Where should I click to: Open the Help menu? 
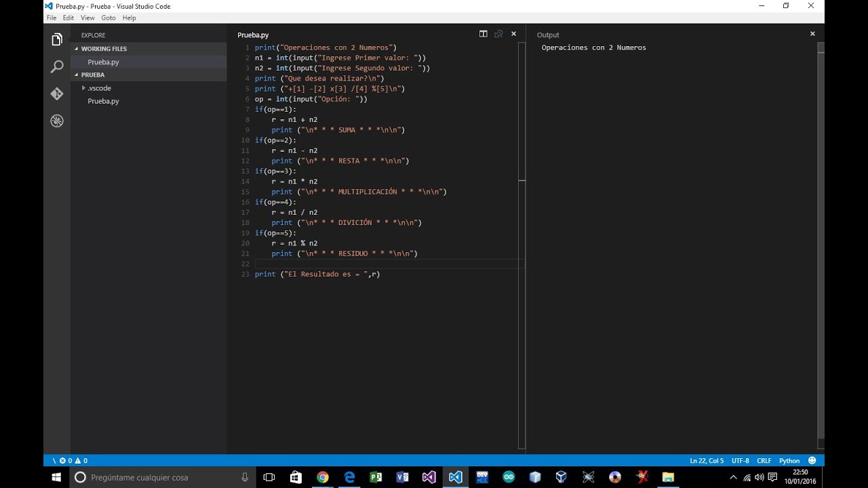pyautogui.click(x=129, y=18)
